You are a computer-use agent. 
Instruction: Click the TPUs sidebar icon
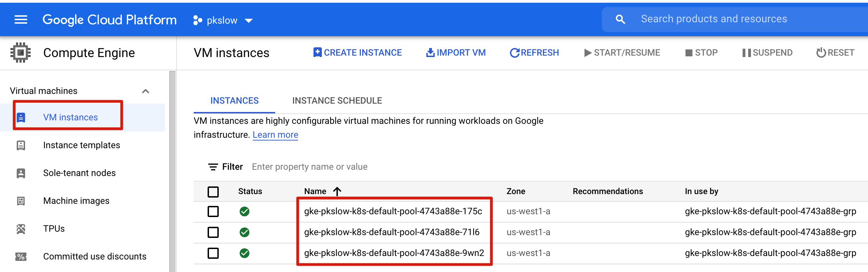pyautogui.click(x=21, y=229)
